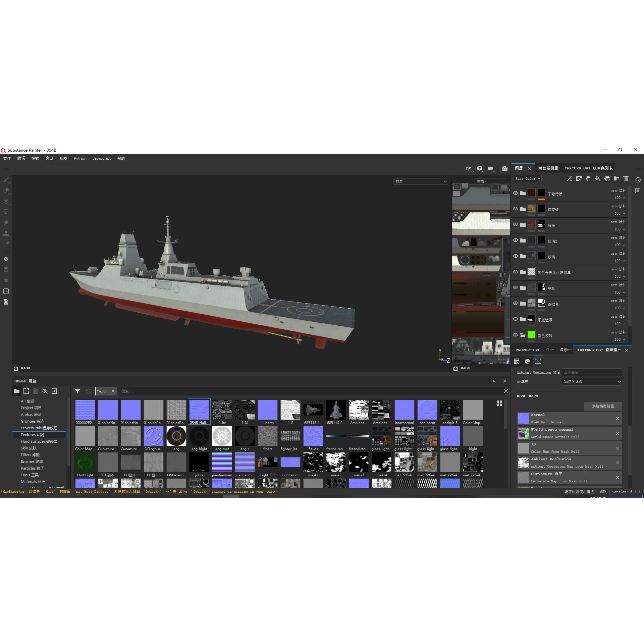Activate the Projection tool

point(6,201)
